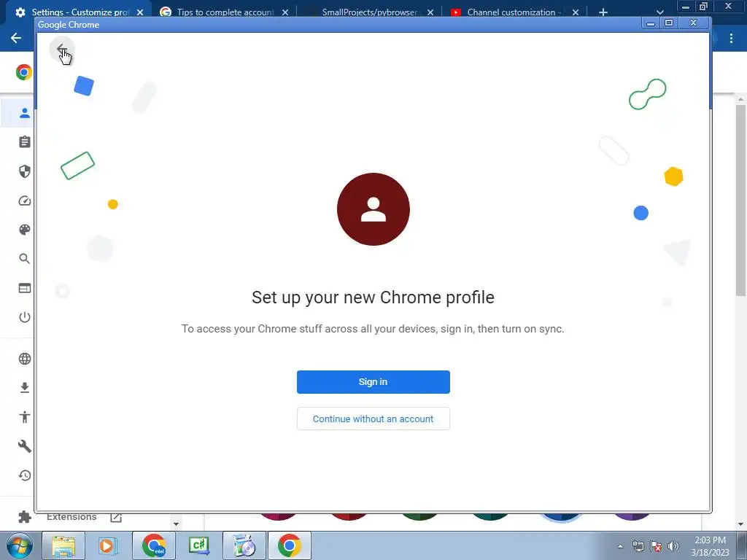Open the System wrench icon
747x560 pixels.
coord(24,446)
